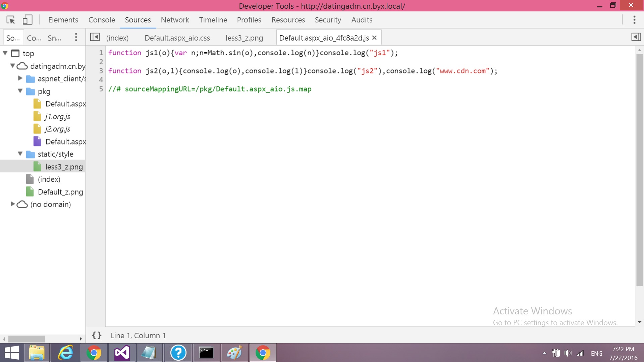Viewport: 644px width, 362px height.
Task: Click the volume icon in the system tray
Action: pos(568,353)
